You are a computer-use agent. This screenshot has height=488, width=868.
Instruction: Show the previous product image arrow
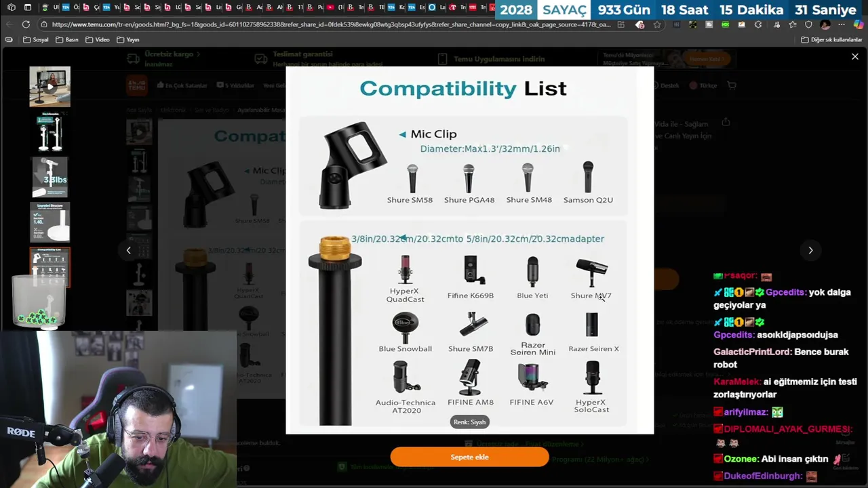pos(128,250)
